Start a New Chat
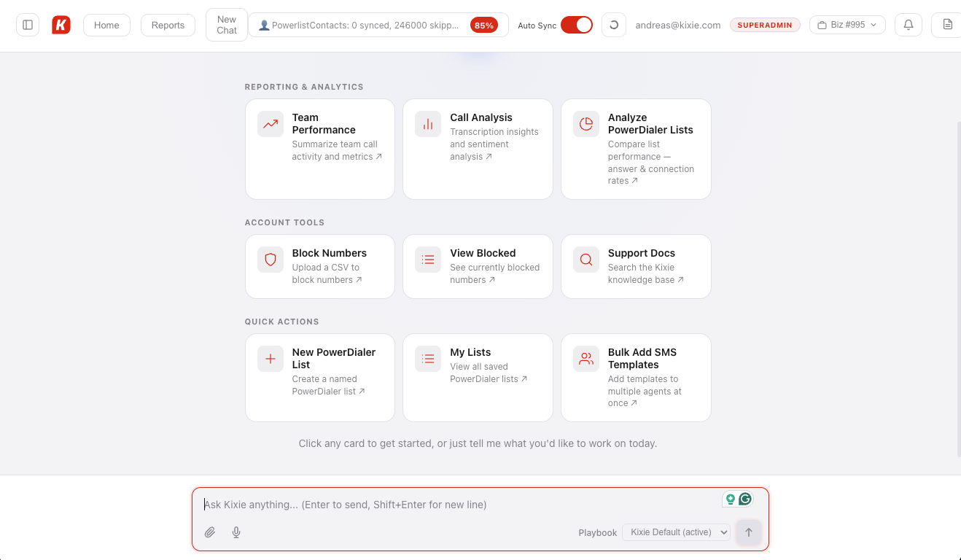 227,25
